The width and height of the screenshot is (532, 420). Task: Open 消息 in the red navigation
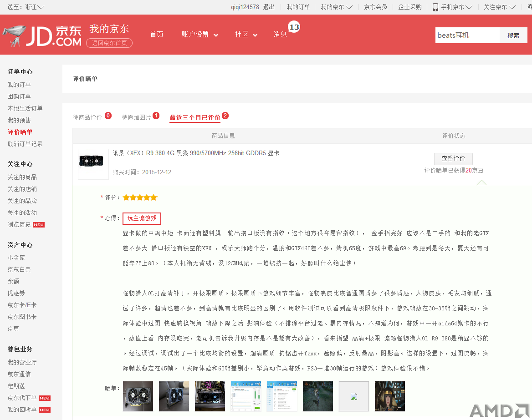pyautogui.click(x=280, y=35)
